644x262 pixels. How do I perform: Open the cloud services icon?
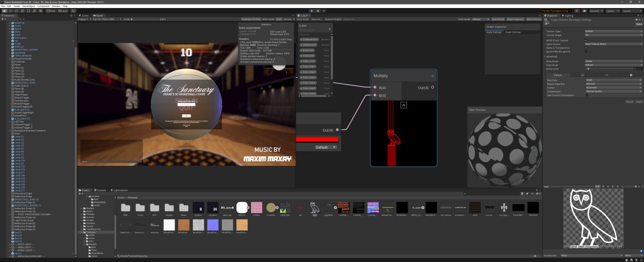coord(584,11)
